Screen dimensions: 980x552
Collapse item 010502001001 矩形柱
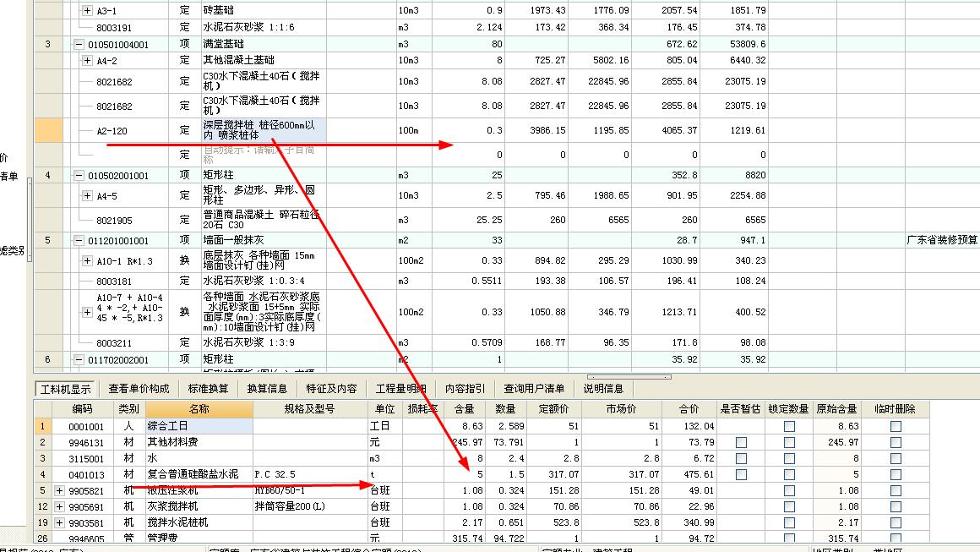[x=79, y=176]
